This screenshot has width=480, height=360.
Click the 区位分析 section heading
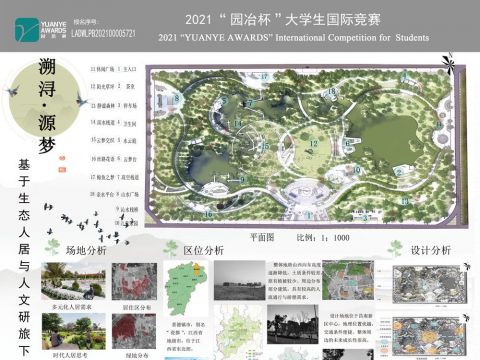point(203,250)
